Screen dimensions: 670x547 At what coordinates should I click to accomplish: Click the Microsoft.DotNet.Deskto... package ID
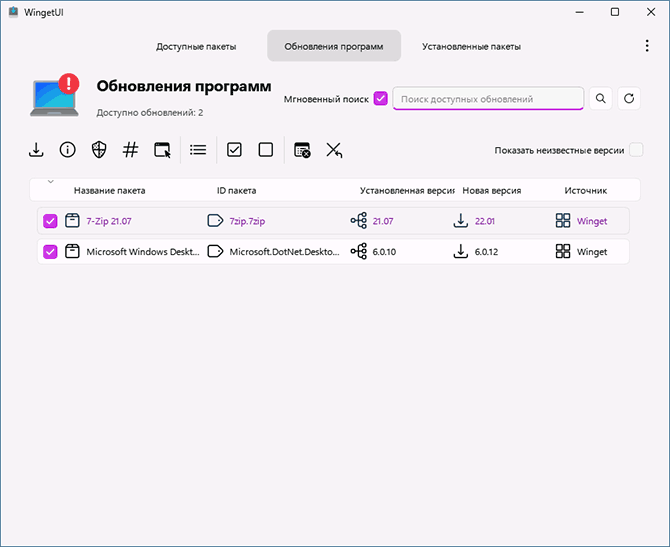tap(284, 252)
